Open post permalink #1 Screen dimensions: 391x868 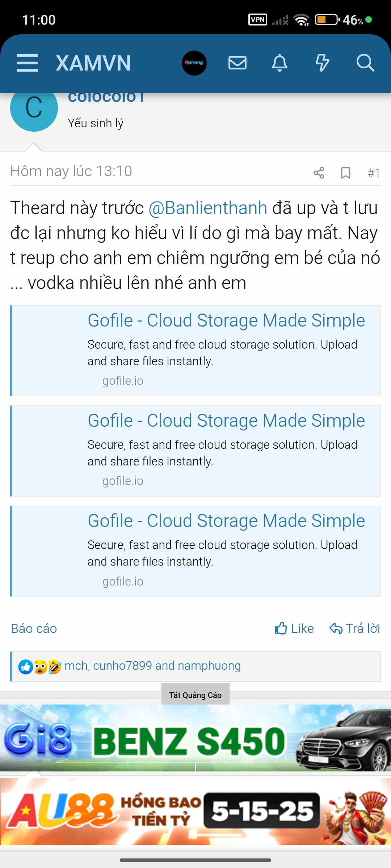tap(374, 173)
